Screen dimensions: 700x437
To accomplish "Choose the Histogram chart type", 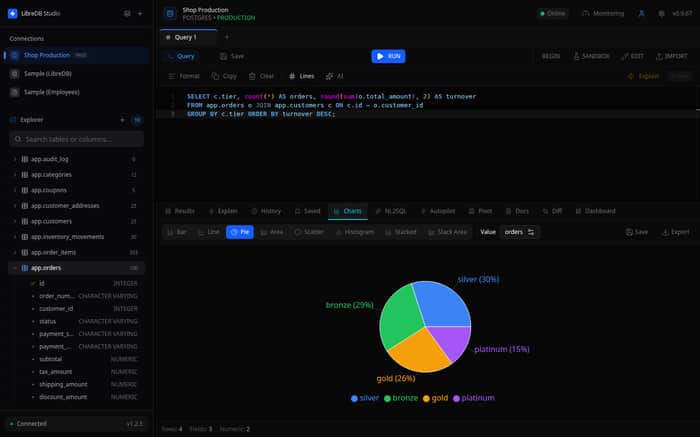I will click(x=355, y=232).
